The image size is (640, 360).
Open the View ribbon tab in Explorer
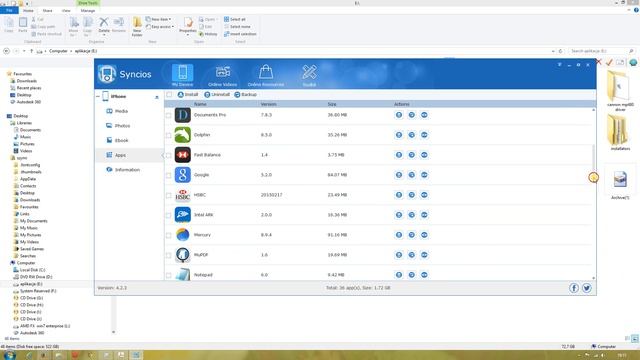pyautogui.click(x=66, y=11)
